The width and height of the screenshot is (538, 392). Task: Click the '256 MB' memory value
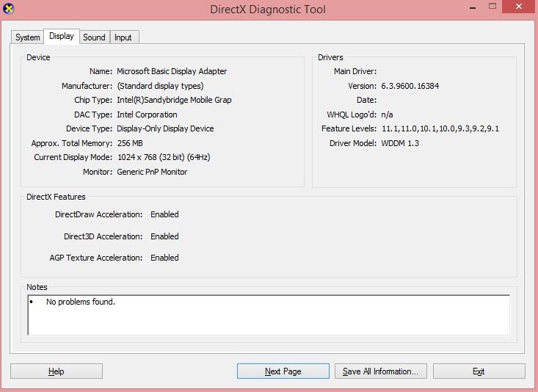pyautogui.click(x=130, y=143)
